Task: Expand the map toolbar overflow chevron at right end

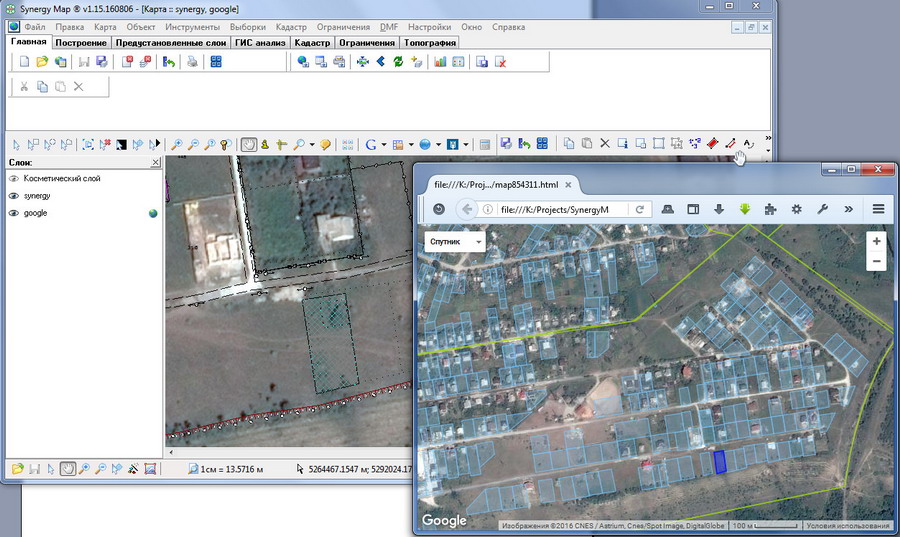Action: pyautogui.click(x=768, y=138)
